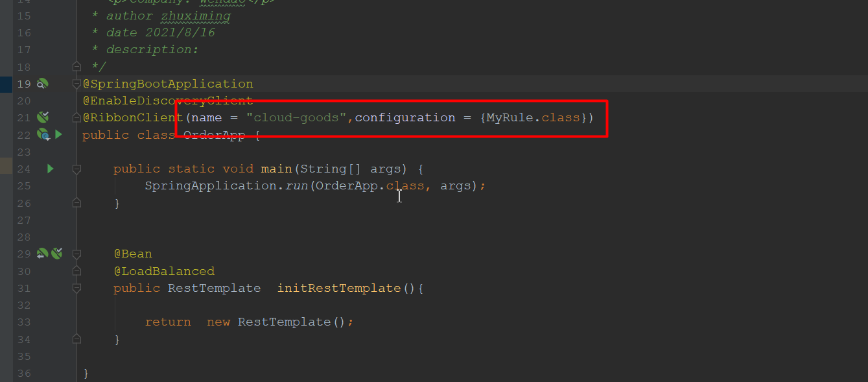Click the Spring gutter icon beside @RibbonClient
Image resolution: width=868 pixels, height=382 pixels.
pos(43,117)
